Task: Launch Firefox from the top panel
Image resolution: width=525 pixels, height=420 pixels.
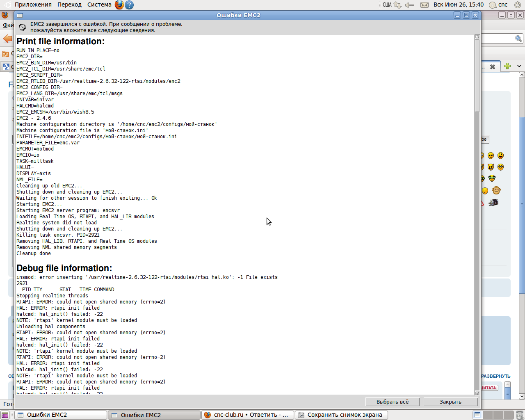Action: [x=119, y=5]
